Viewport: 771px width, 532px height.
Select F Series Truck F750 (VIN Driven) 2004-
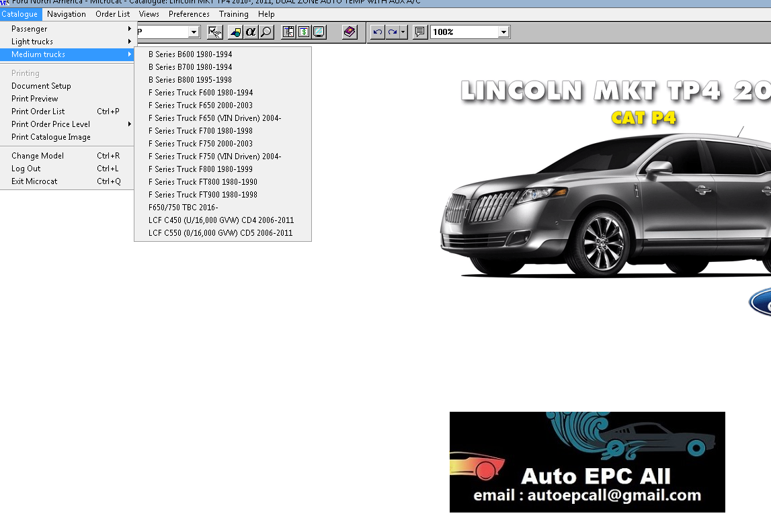pos(222,157)
